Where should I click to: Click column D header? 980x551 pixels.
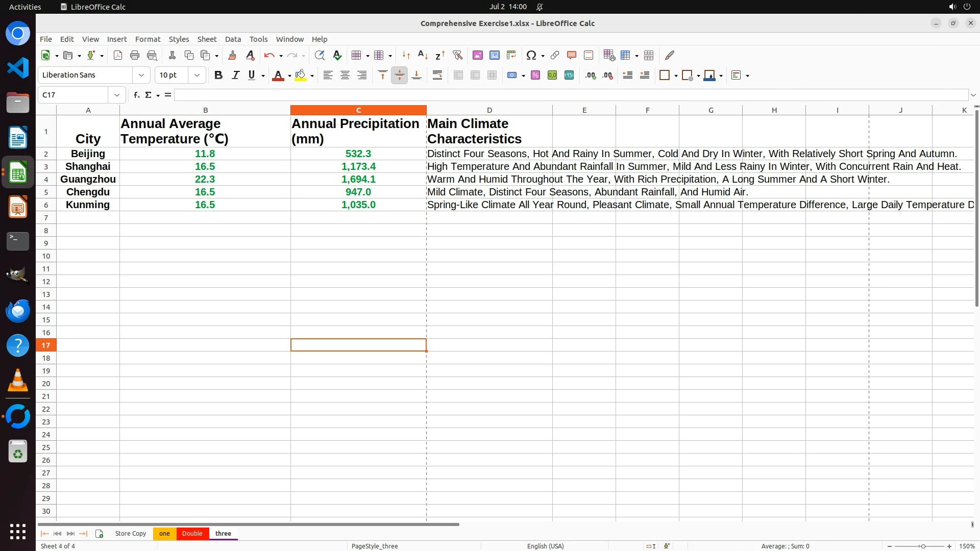pos(489,110)
